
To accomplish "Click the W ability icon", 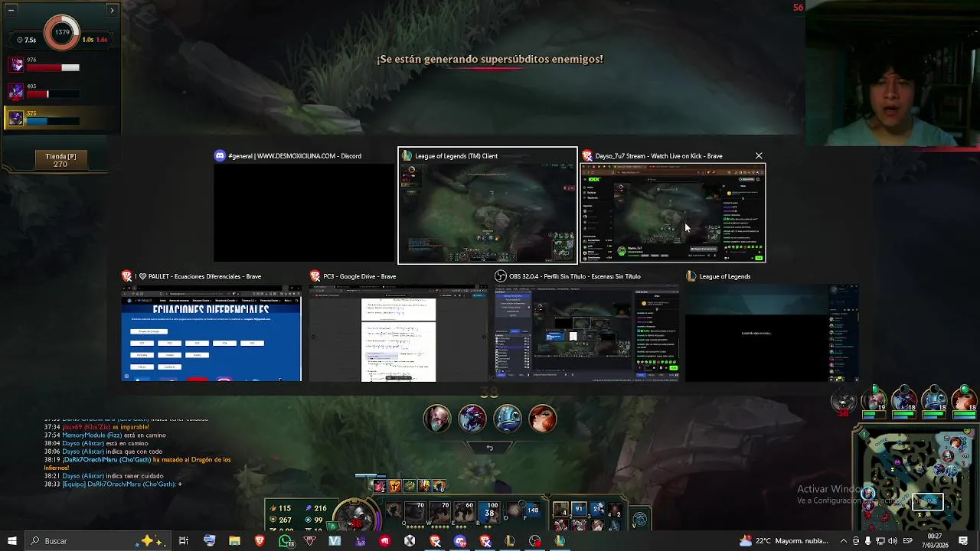I will [x=439, y=512].
